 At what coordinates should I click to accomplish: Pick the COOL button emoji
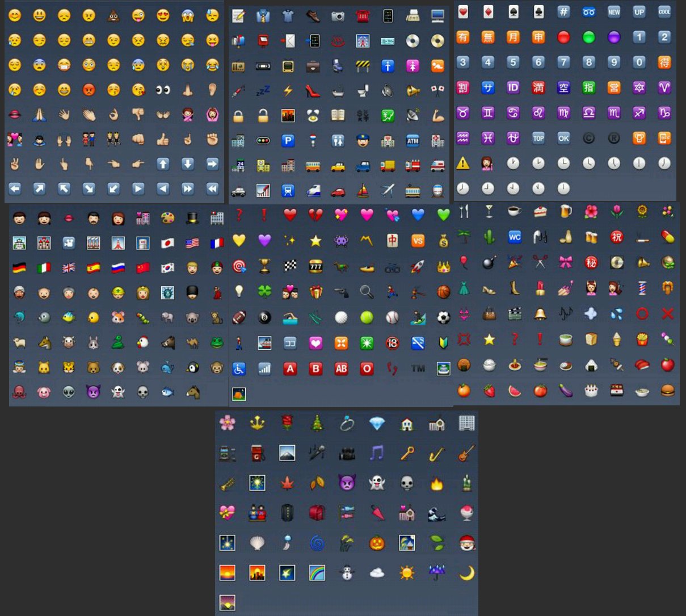click(x=664, y=12)
